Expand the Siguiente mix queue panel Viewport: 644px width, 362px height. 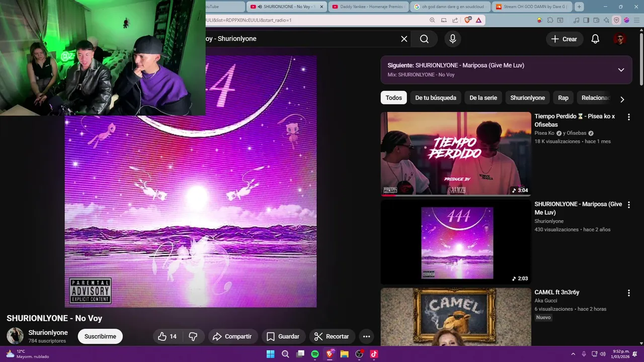[621, 70]
